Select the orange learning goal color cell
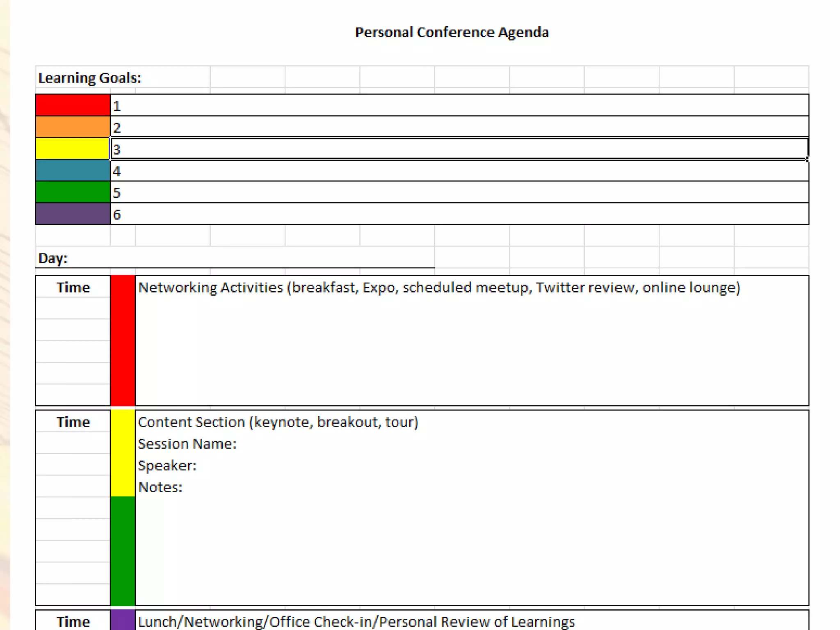840x630 pixels. pos(73,127)
